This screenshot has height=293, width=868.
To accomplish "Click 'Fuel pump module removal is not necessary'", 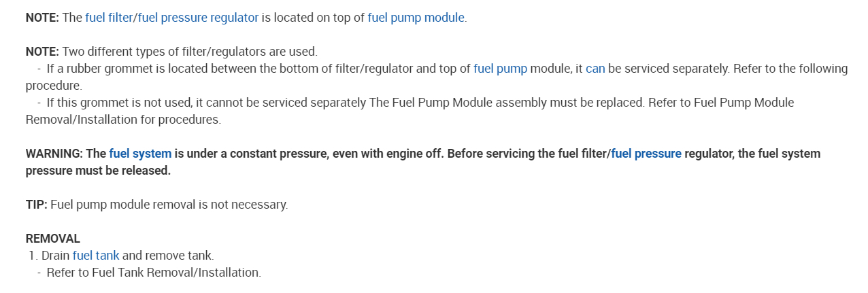I will pyautogui.click(x=169, y=205).
